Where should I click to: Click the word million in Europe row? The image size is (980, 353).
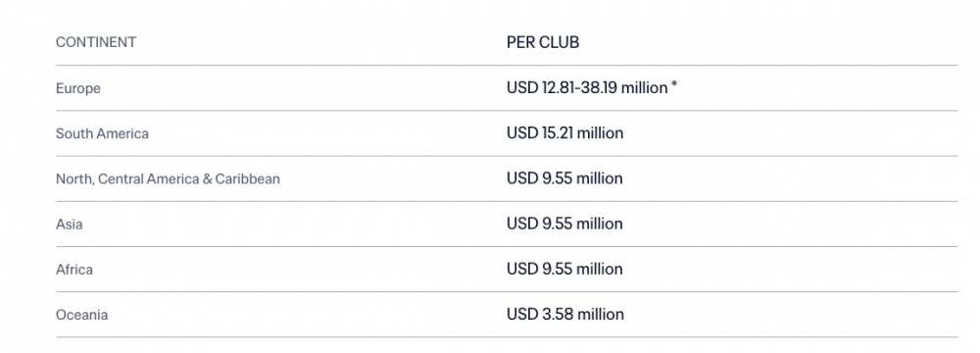pyautogui.click(x=645, y=88)
